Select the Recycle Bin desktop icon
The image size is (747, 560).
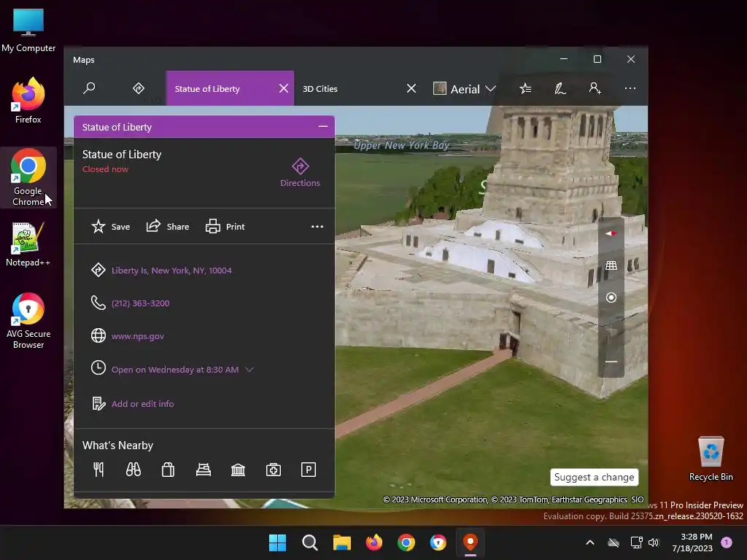(x=711, y=459)
